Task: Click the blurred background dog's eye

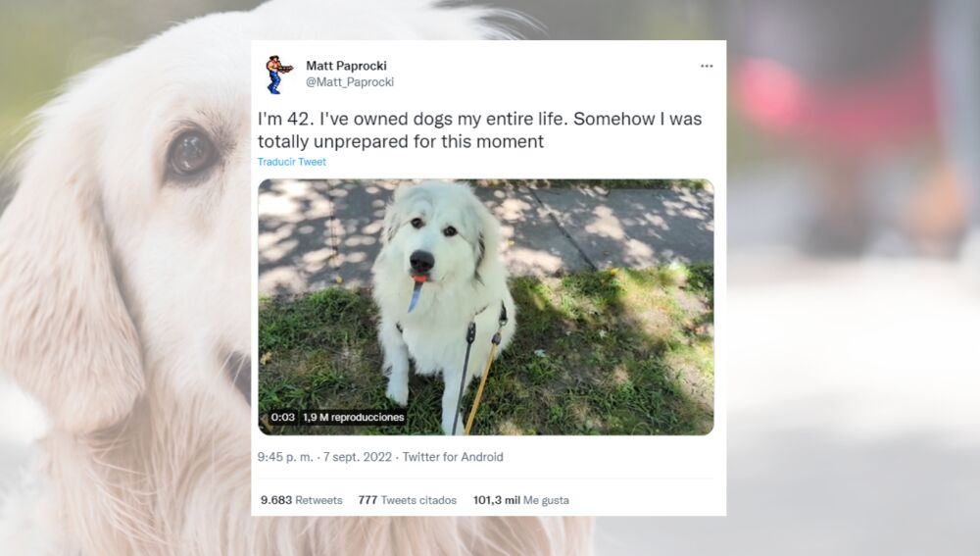Action: 191,153
